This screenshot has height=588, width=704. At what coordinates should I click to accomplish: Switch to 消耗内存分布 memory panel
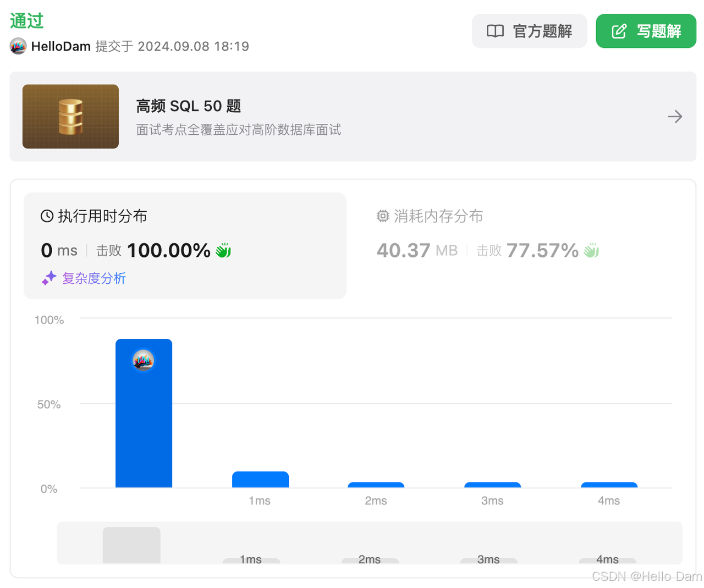click(x=521, y=245)
